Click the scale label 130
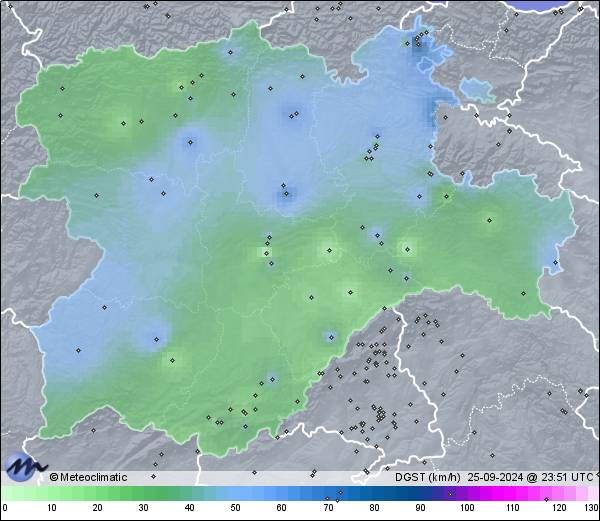600x521 pixels. click(x=592, y=508)
